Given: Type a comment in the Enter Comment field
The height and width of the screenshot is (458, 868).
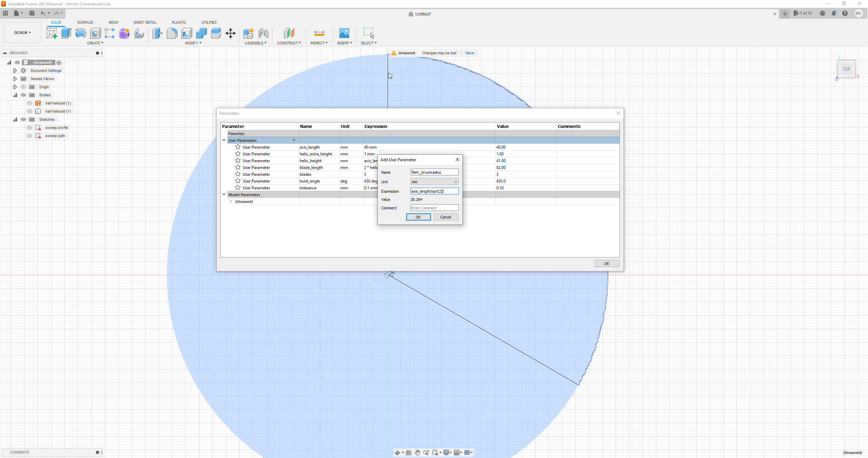Looking at the screenshot, I should 434,208.
